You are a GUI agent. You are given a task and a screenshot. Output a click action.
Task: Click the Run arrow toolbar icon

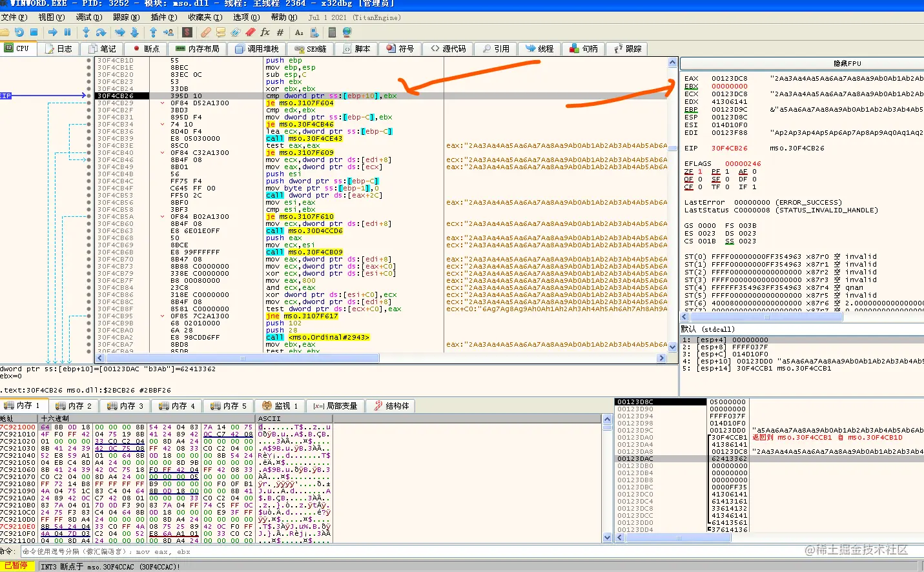click(53, 32)
